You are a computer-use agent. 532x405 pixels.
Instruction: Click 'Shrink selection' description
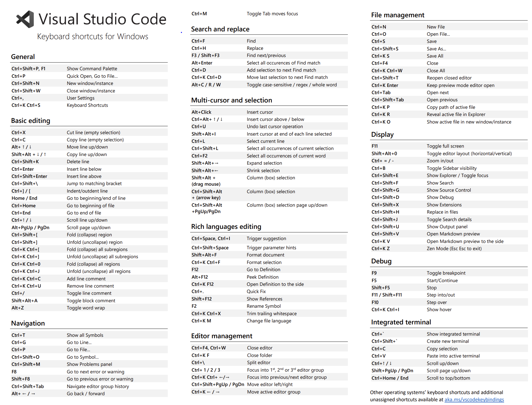coord(263,170)
